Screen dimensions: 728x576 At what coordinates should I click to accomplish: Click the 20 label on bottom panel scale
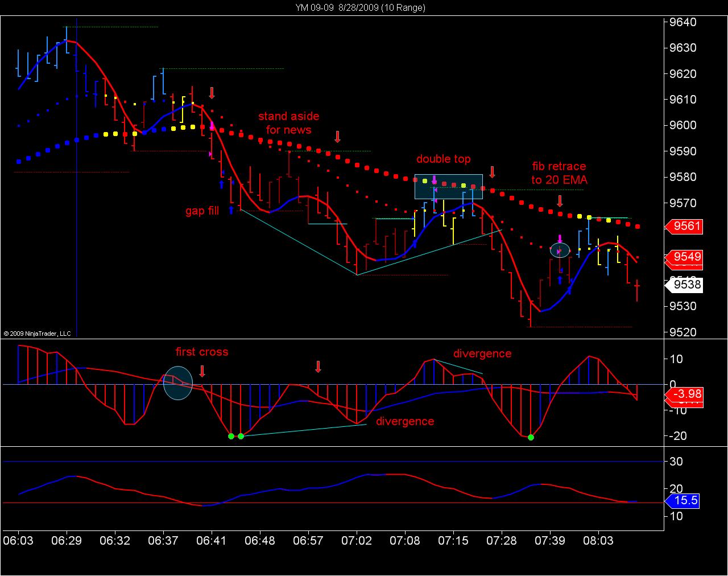tap(676, 489)
